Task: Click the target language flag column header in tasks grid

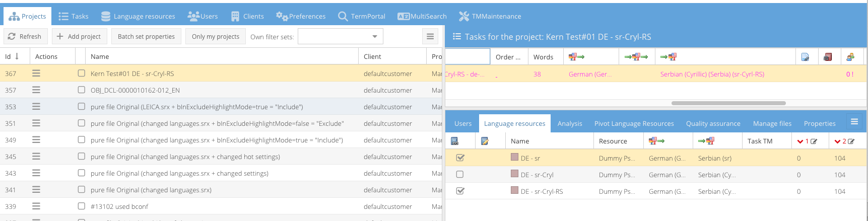Action: point(668,57)
